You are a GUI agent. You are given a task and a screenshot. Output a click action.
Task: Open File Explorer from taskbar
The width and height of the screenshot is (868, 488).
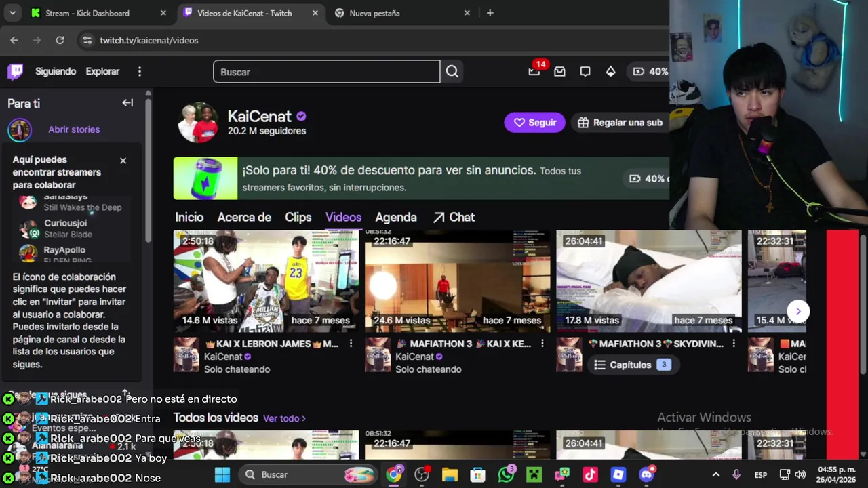click(x=450, y=474)
